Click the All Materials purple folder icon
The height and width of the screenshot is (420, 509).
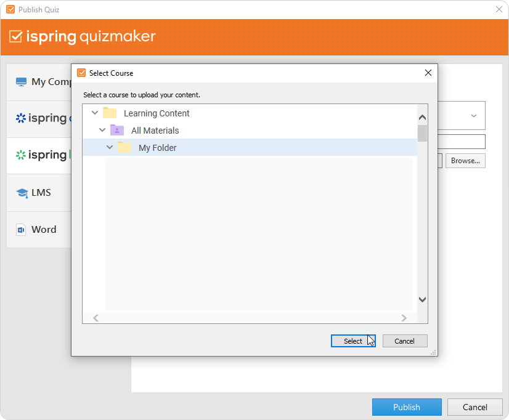[x=117, y=131]
